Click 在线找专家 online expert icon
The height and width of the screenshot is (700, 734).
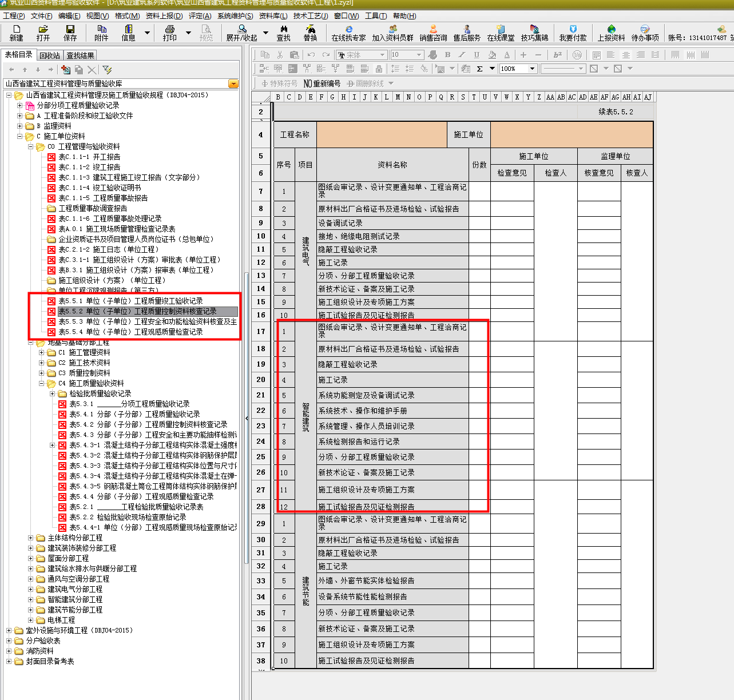point(348,33)
